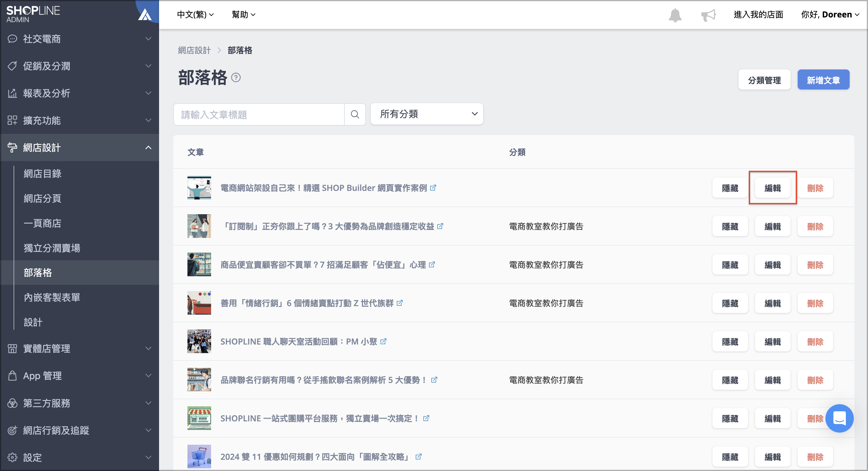
Task: Open the megaphone announcements icon
Action: (x=708, y=15)
